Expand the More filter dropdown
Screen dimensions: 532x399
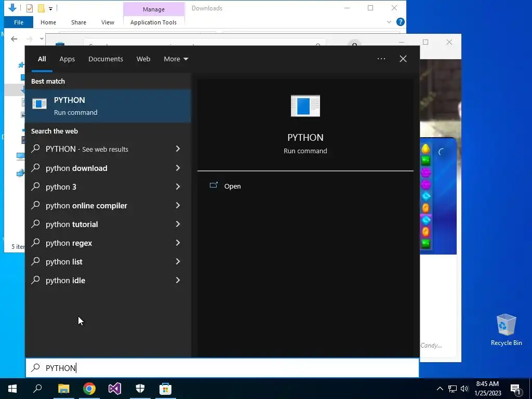coord(176,59)
